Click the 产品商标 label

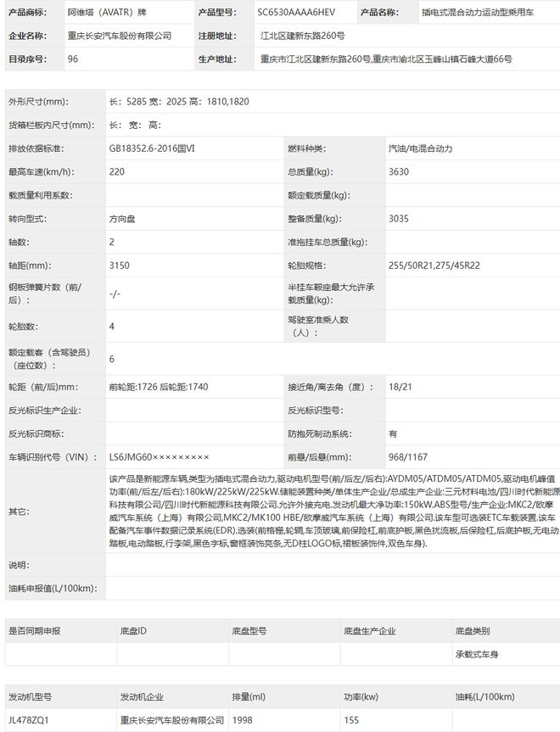(27, 12)
